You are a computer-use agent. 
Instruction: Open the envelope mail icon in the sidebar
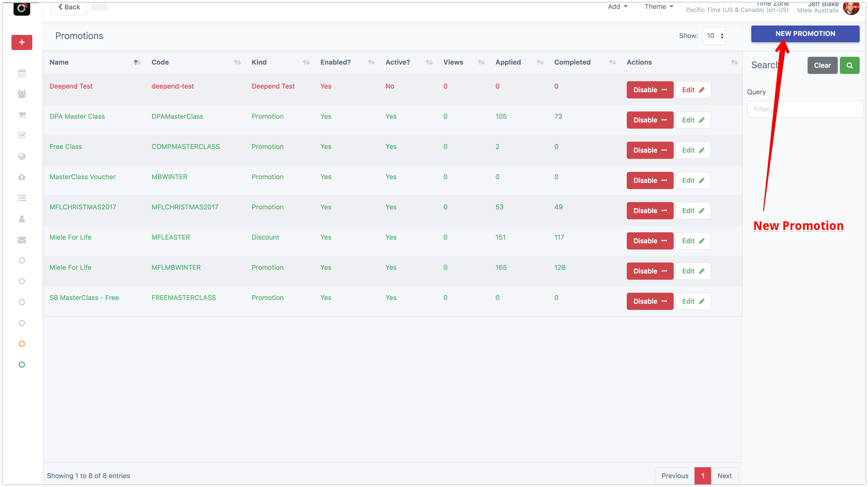pyautogui.click(x=22, y=240)
